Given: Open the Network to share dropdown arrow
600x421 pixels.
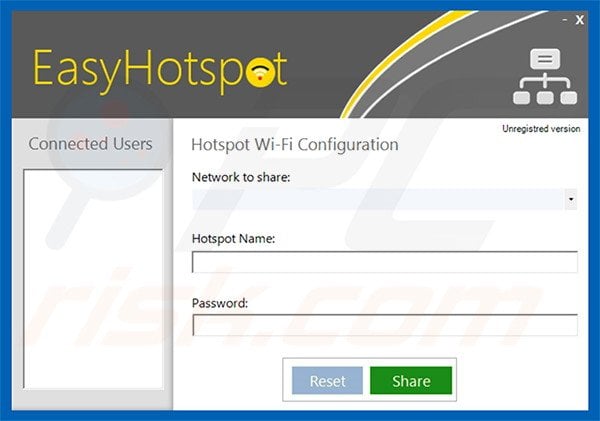Looking at the screenshot, I should pos(571,199).
